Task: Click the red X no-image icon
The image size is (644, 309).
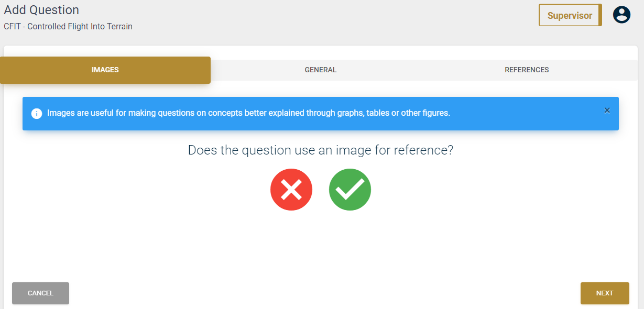Action: (x=291, y=190)
